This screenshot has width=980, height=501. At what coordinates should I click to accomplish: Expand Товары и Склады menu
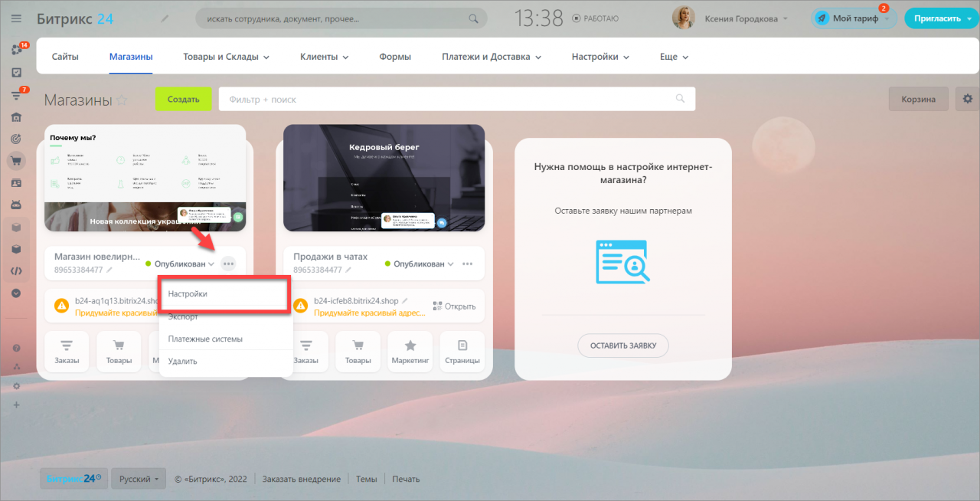(x=227, y=57)
